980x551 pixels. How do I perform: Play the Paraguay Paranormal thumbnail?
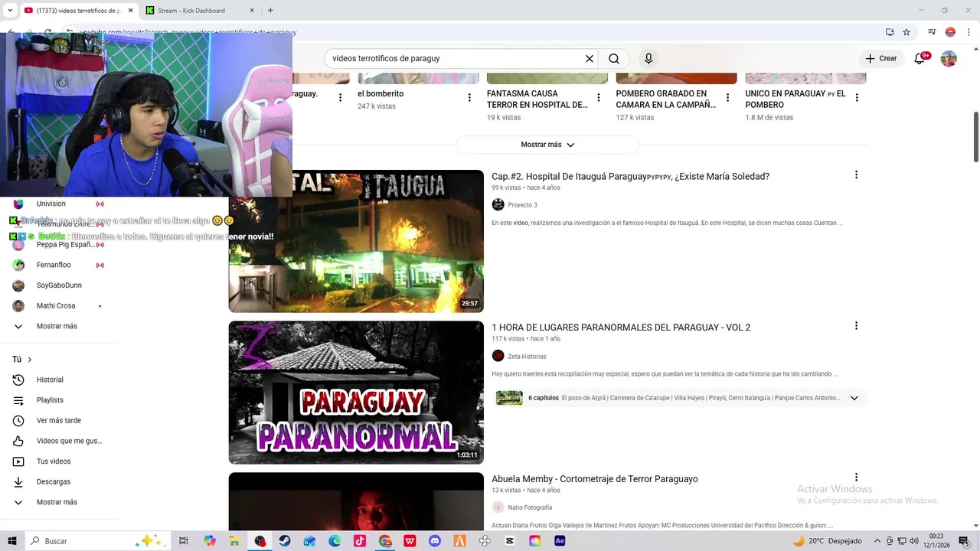point(356,393)
